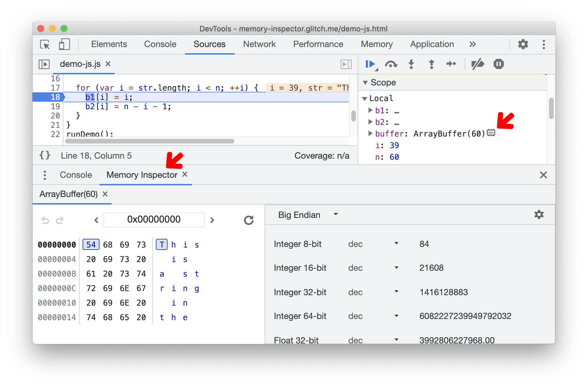Click navigate backward arrow in Memory Inspector
Viewport: 588px width, 387px height.
96,220
